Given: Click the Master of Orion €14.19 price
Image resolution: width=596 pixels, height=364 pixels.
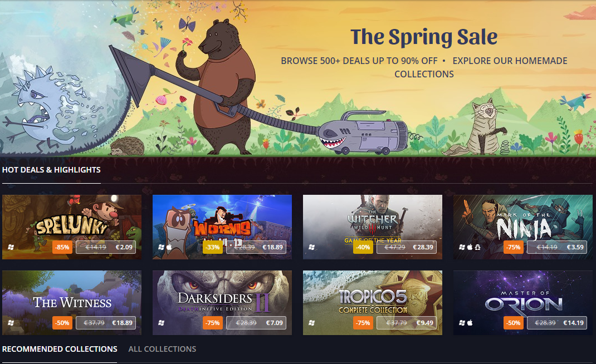Looking at the screenshot, I should pyautogui.click(x=573, y=323).
